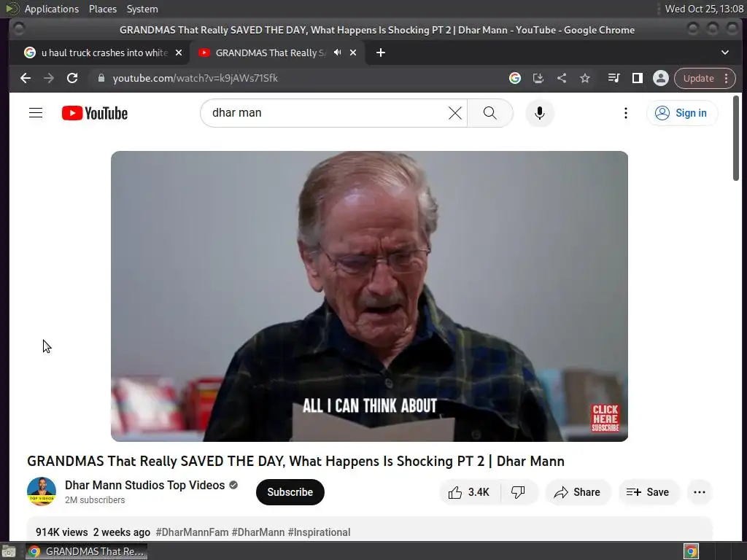Open Google icon in address bar
Image resolution: width=747 pixels, height=560 pixels.
pos(514,78)
